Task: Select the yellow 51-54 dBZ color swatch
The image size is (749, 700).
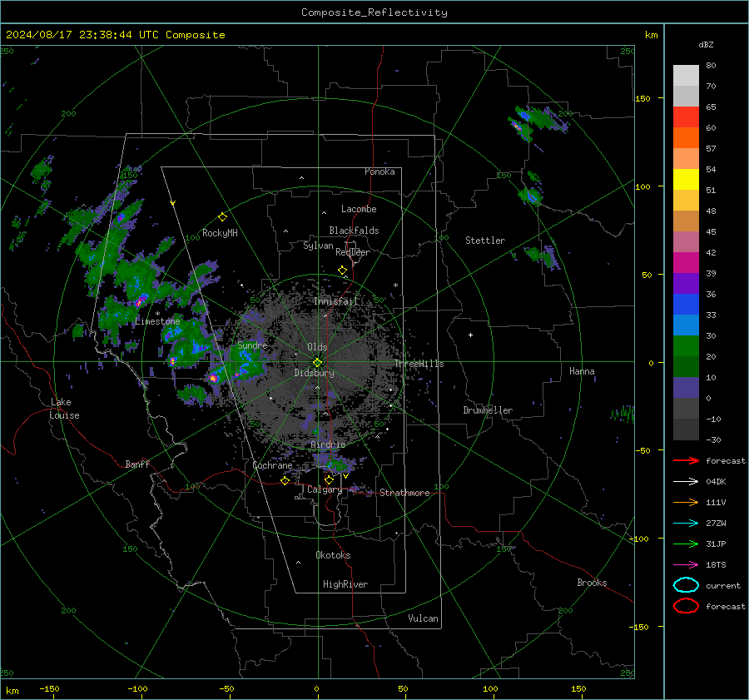Action: tap(686, 179)
